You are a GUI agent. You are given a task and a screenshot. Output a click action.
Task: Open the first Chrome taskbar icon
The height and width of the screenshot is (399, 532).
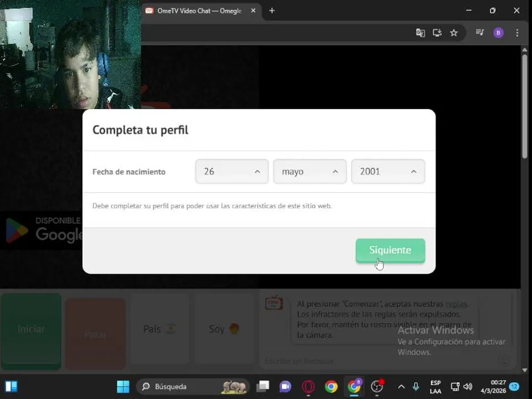click(331, 386)
